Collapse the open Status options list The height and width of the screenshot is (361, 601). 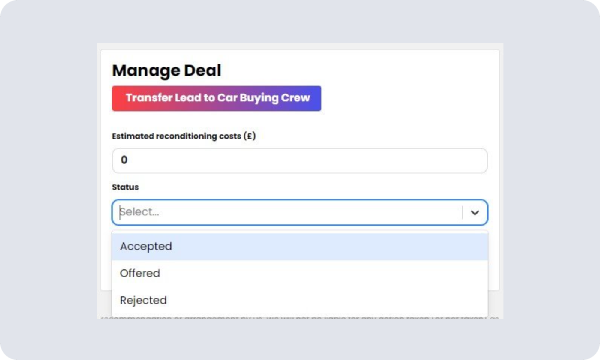click(x=475, y=212)
